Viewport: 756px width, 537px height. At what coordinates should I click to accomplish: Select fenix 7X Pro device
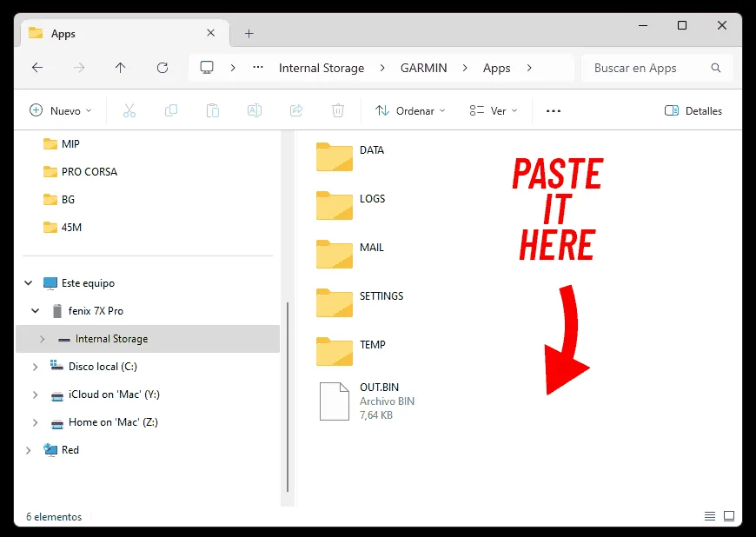click(96, 311)
